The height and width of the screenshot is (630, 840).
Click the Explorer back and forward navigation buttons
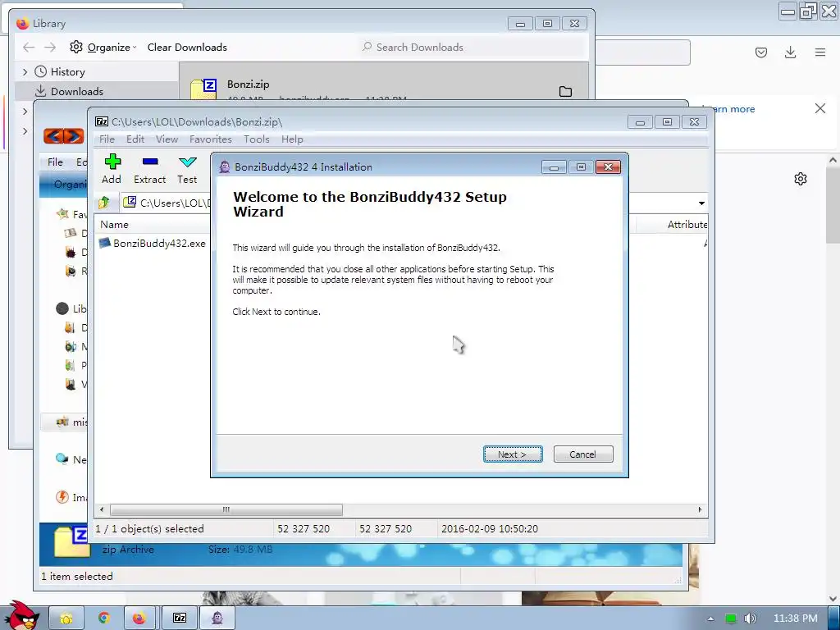(x=64, y=137)
